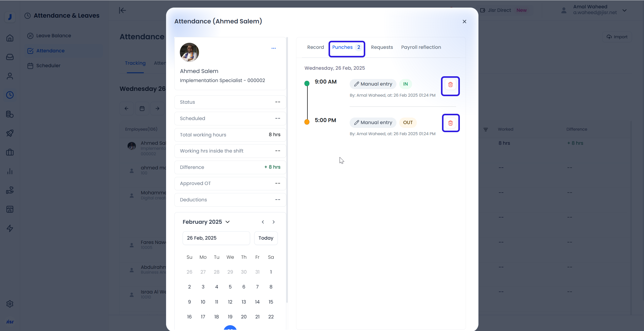The image size is (644, 331).
Task: Switch to the Record tab
Action: point(315,47)
